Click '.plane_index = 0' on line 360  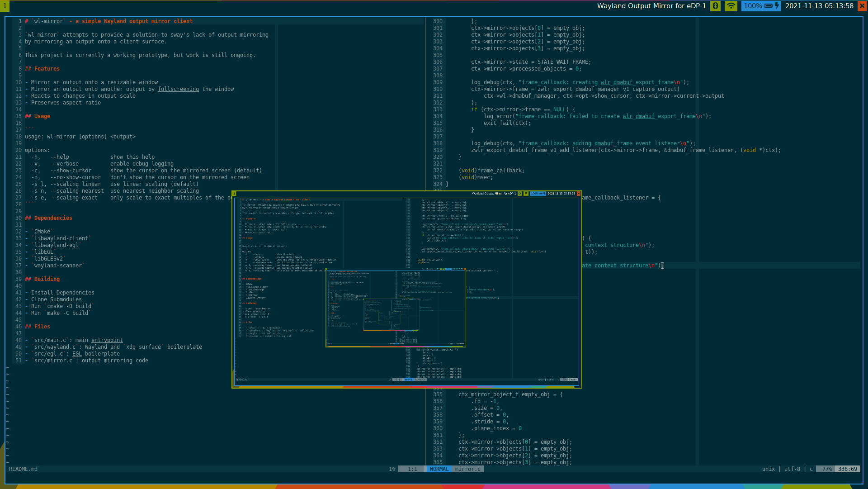[496, 428]
